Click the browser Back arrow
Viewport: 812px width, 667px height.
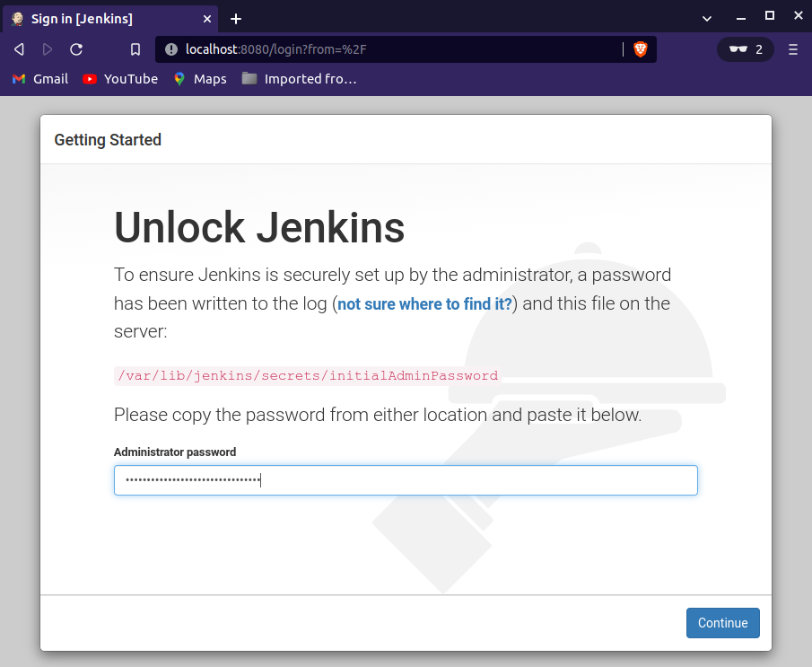coord(19,49)
